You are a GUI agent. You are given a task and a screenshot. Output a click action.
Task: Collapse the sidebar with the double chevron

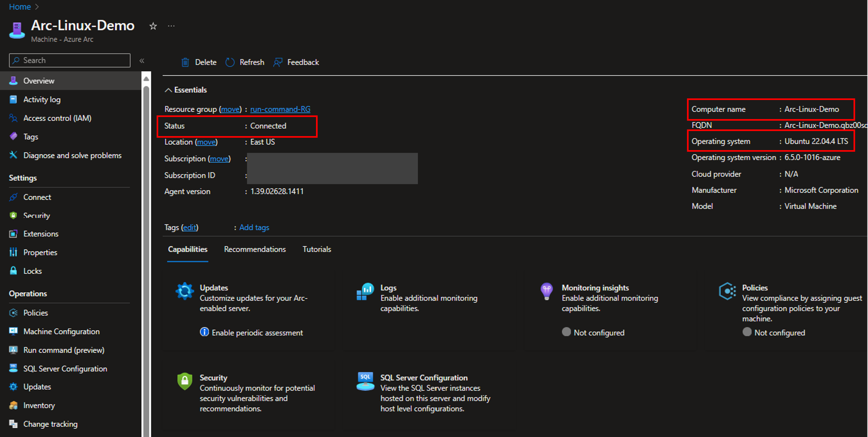[142, 61]
